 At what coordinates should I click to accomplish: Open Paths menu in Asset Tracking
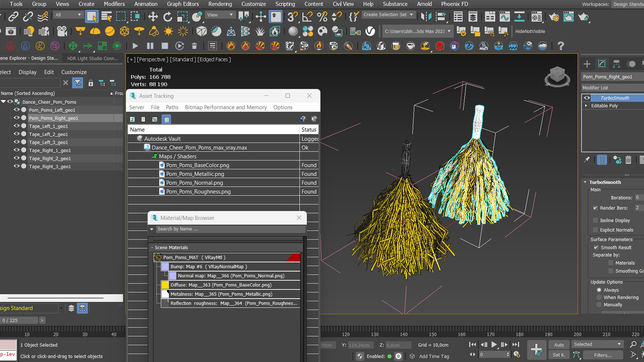172,107
